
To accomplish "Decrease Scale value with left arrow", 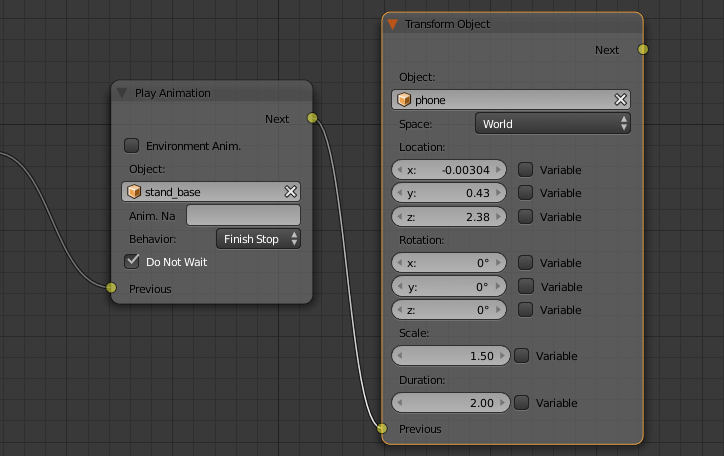I will pyautogui.click(x=399, y=355).
